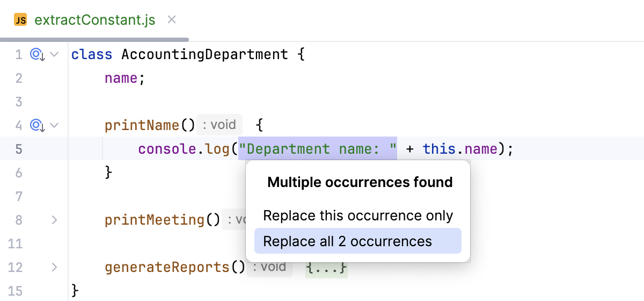The width and height of the screenshot is (644, 301).
Task: Place cursor on the name field declaration
Action: 121,78
